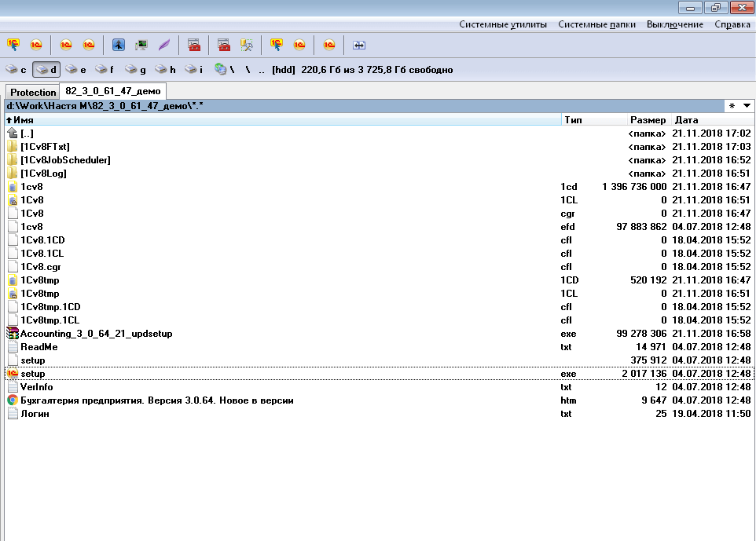Switch to drive e
Image resolution: width=756 pixels, height=541 pixels.
75,70
